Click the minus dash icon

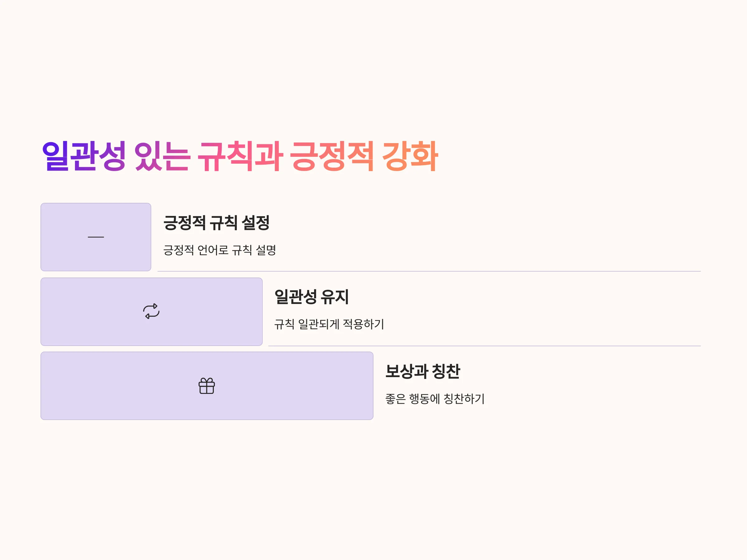(96, 237)
